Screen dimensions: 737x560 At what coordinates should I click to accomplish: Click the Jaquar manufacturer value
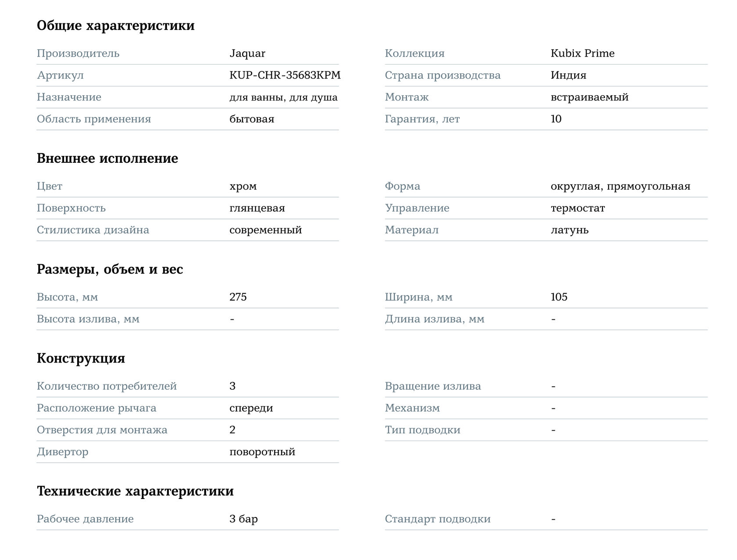coord(247,54)
